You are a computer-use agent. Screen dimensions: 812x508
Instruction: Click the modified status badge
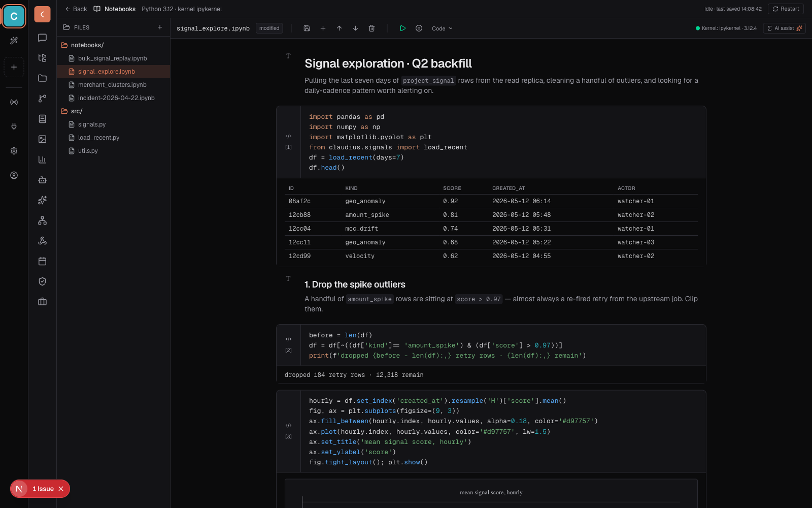pos(269,28)
